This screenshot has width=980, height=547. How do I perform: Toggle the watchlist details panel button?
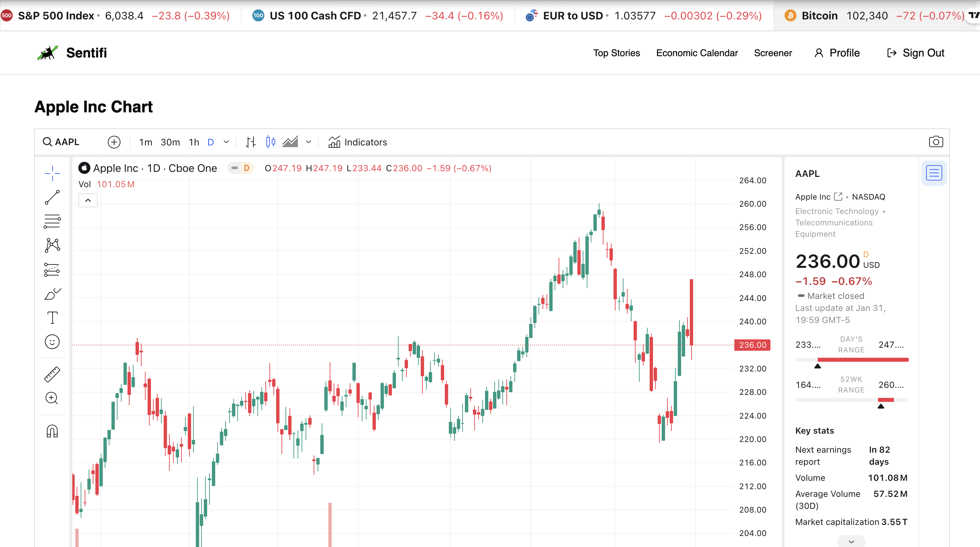tap(933, 173)
